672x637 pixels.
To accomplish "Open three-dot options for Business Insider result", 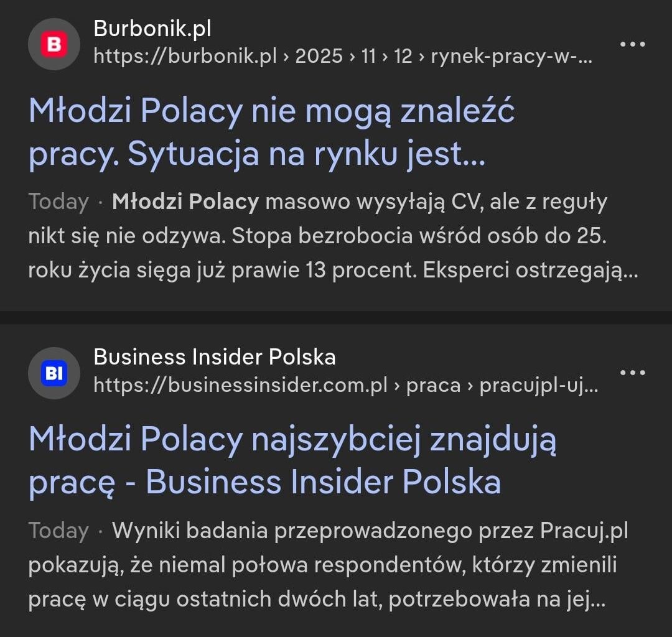I will click(x=633, y=372).
